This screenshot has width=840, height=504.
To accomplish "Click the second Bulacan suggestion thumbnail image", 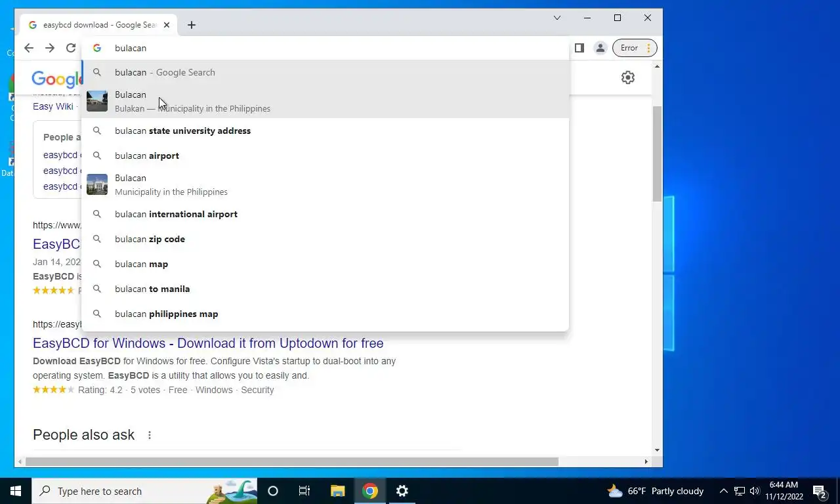I will [x=97, y=184].
